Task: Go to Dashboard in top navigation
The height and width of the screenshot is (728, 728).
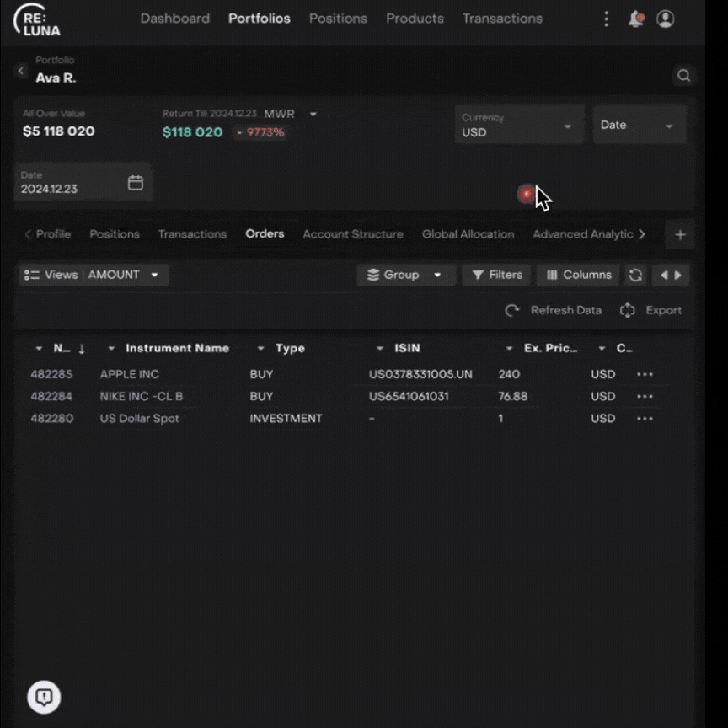Action: click(x=174, y=19)
